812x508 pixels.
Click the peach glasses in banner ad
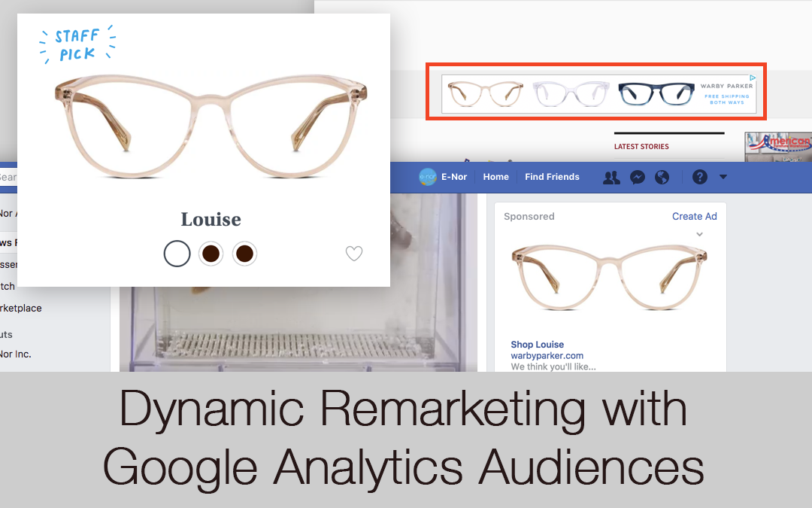click(x=485, y=93)
